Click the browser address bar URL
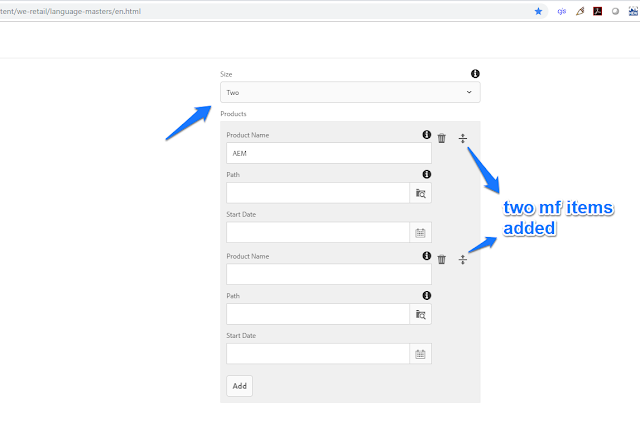 71,11
